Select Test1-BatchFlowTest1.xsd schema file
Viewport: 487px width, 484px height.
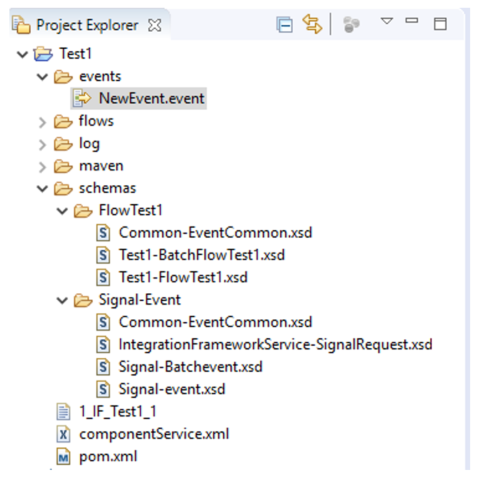pos(202,255)
